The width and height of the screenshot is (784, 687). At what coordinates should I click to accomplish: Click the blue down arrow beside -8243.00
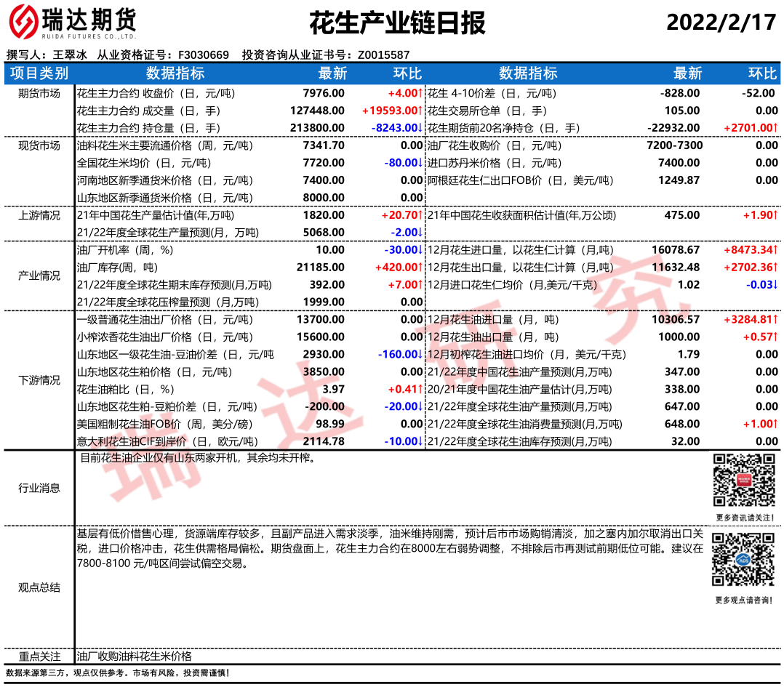(x=420, y=128)
